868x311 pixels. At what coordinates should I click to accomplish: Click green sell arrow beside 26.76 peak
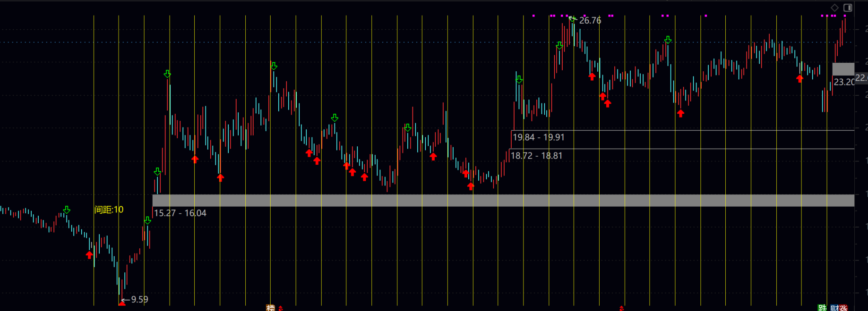click(572, 19)
